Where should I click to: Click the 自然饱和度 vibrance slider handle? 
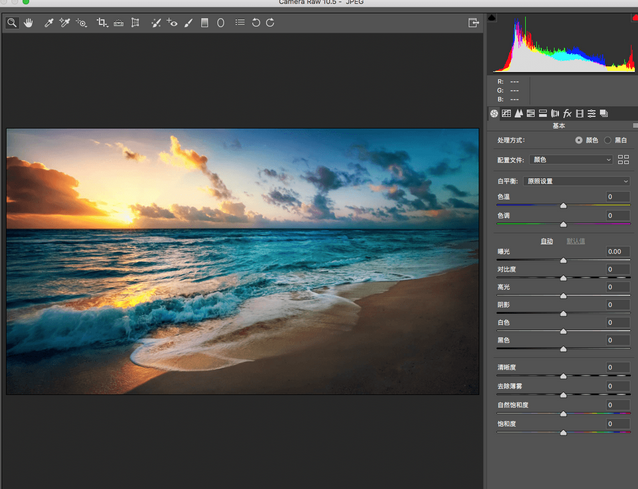563,414
